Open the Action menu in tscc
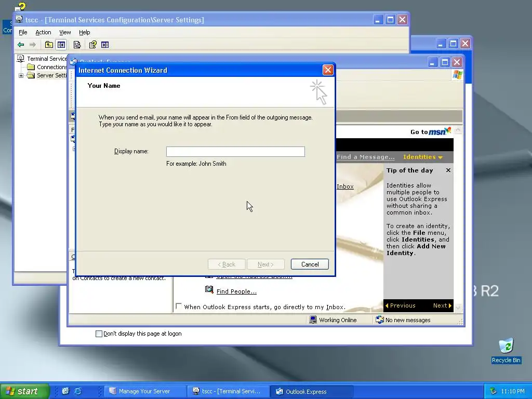The image size is (532, 399). (x=44, y=32)
